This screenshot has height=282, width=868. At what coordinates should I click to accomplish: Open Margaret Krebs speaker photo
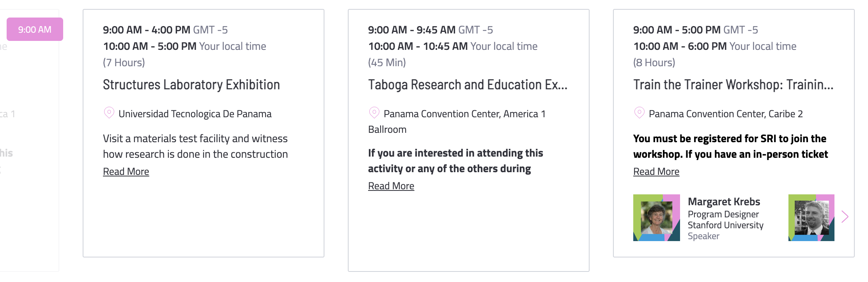pos(657,218)
